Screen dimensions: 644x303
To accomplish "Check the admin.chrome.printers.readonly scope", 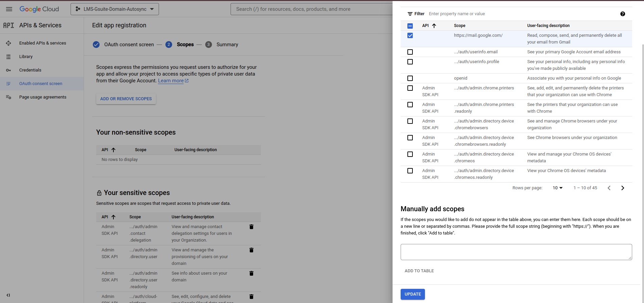I will tap(410, 105).
